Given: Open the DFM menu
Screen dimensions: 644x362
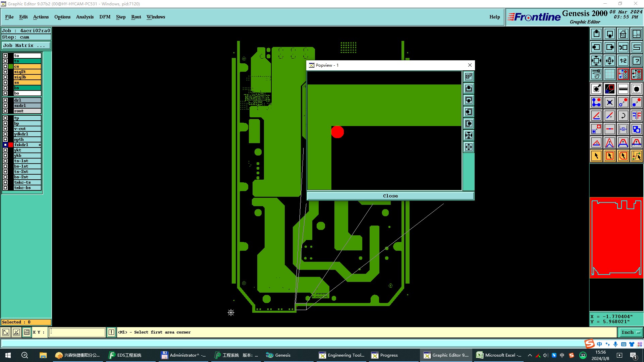Looking at the screenshot, I should click(105, 17).
